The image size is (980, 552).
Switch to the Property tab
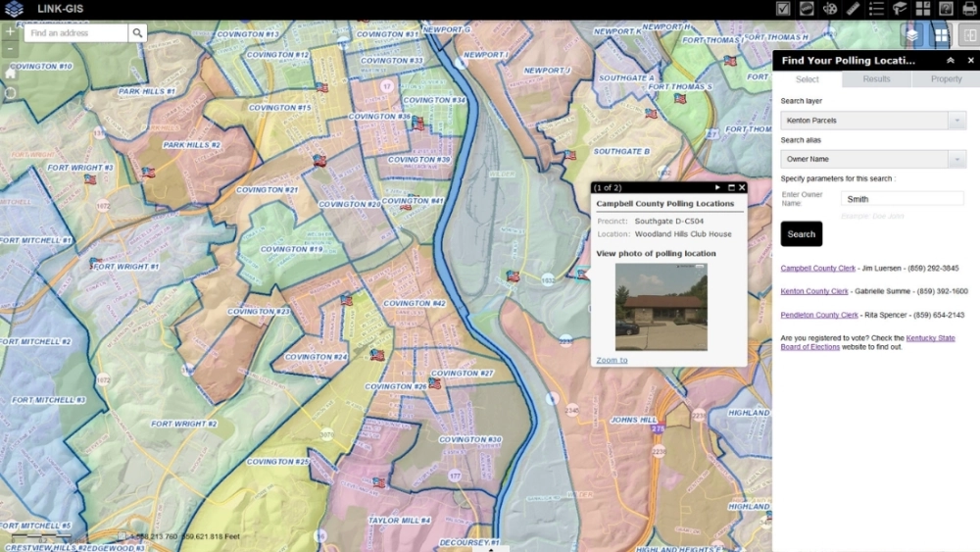pos(946,79)
